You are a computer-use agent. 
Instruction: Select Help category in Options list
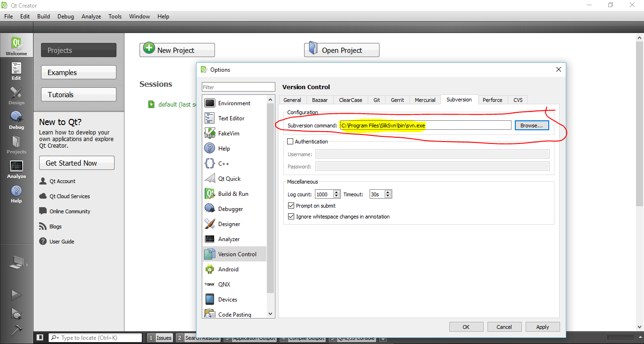[234, 149]
